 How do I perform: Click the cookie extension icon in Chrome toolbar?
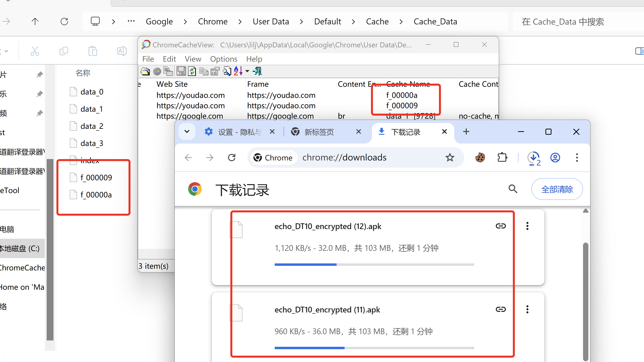(x=480, y=158)
